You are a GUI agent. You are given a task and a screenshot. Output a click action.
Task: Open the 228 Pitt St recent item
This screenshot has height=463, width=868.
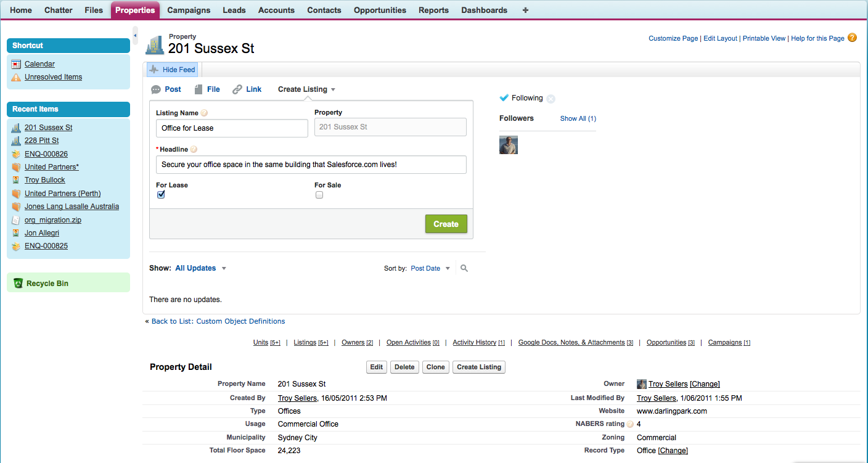click(x=41, y=141)
